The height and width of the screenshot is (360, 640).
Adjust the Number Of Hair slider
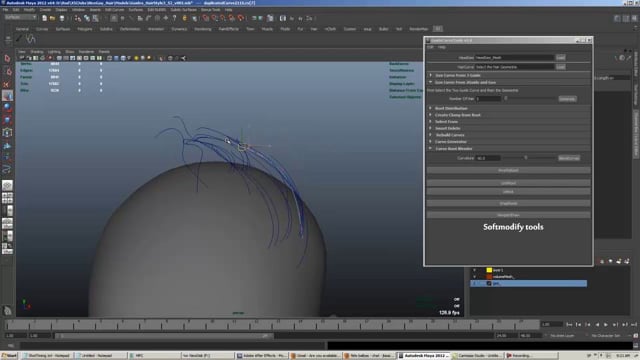pyautogui.click(x=506, y=98)
